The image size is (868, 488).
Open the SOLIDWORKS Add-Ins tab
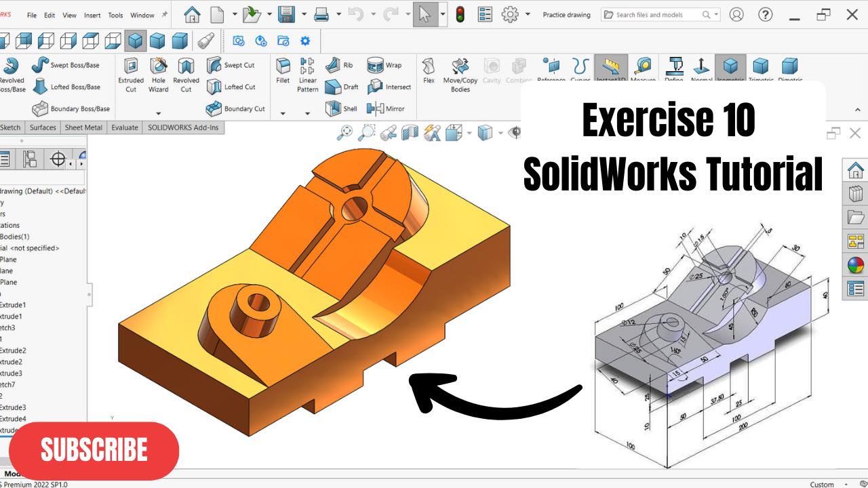click(x=183, y=127)
